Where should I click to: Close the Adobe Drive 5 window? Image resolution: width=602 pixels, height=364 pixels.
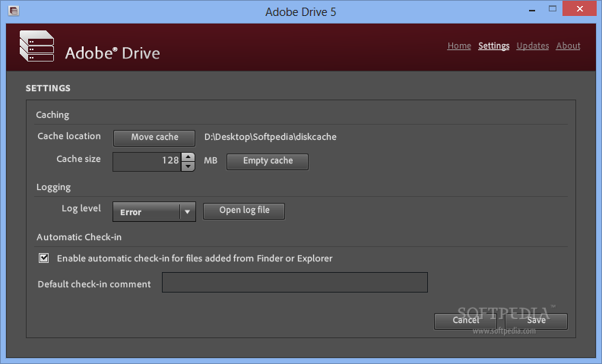tap(580, 8)
